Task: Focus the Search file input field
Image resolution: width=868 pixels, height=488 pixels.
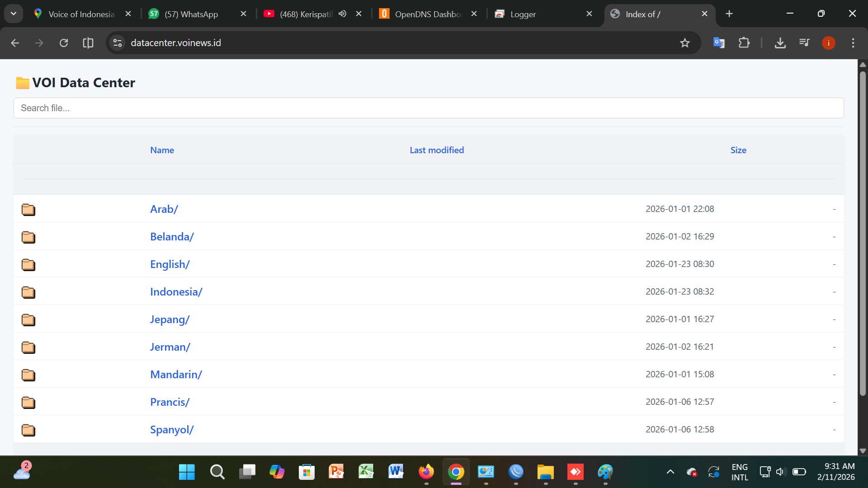Action: [x=428, y=108]
